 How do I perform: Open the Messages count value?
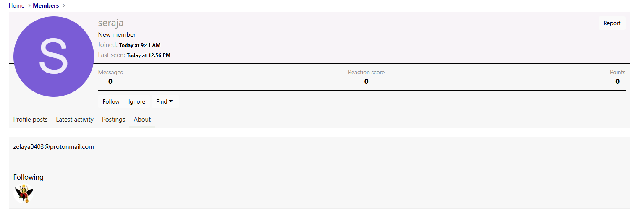(x=110, y=81)
